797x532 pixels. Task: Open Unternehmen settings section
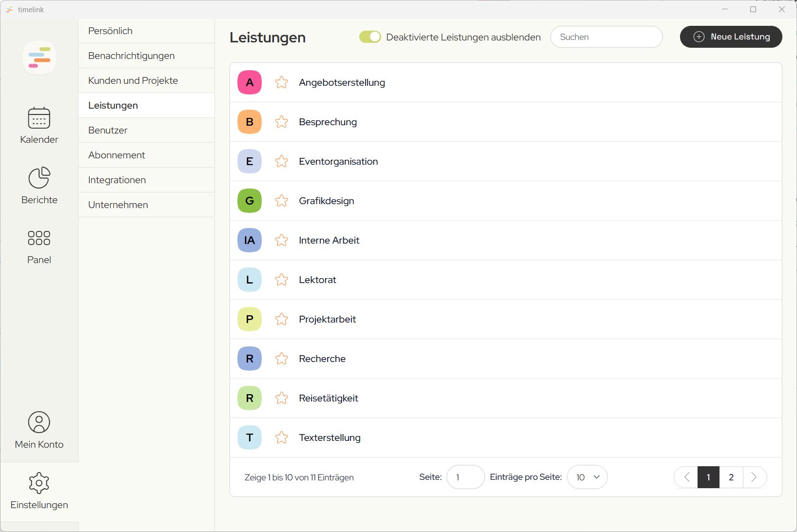point(146,205)
